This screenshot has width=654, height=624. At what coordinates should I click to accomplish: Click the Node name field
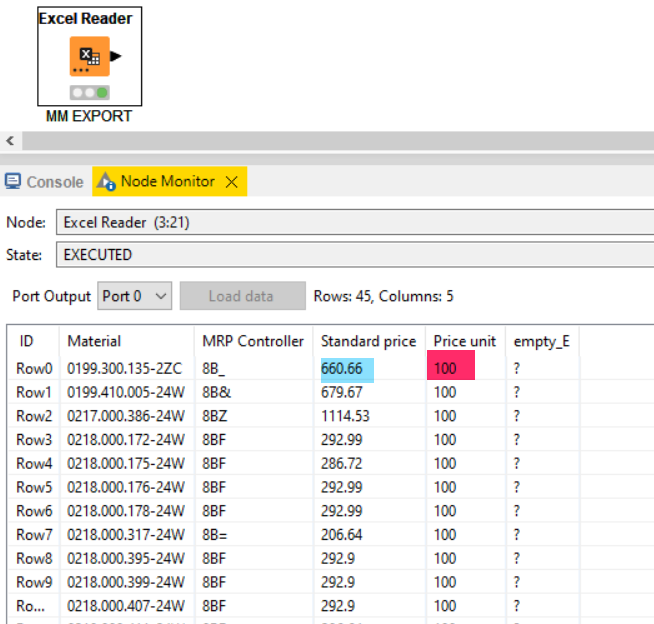(x=354, y=222)
